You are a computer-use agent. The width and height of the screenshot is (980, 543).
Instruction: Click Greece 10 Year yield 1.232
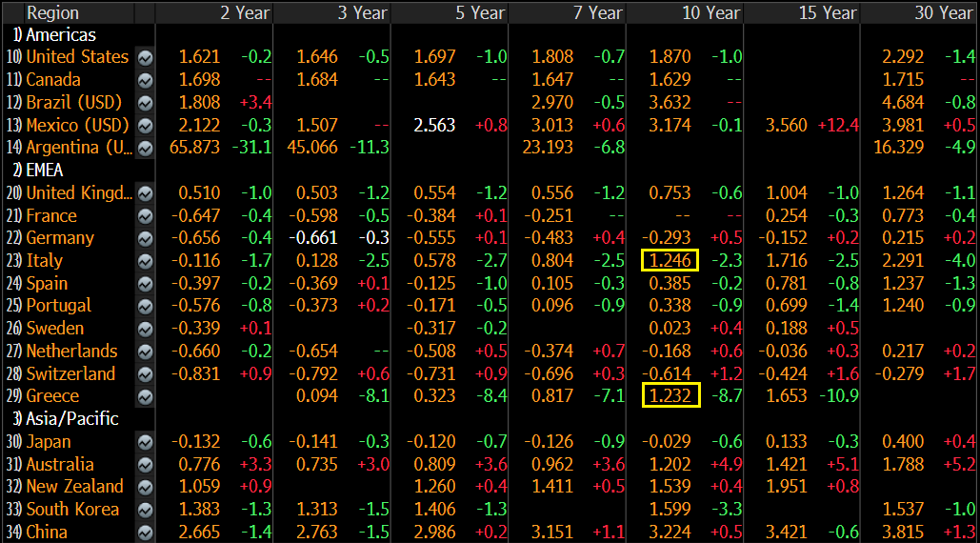tap(670, 396)
